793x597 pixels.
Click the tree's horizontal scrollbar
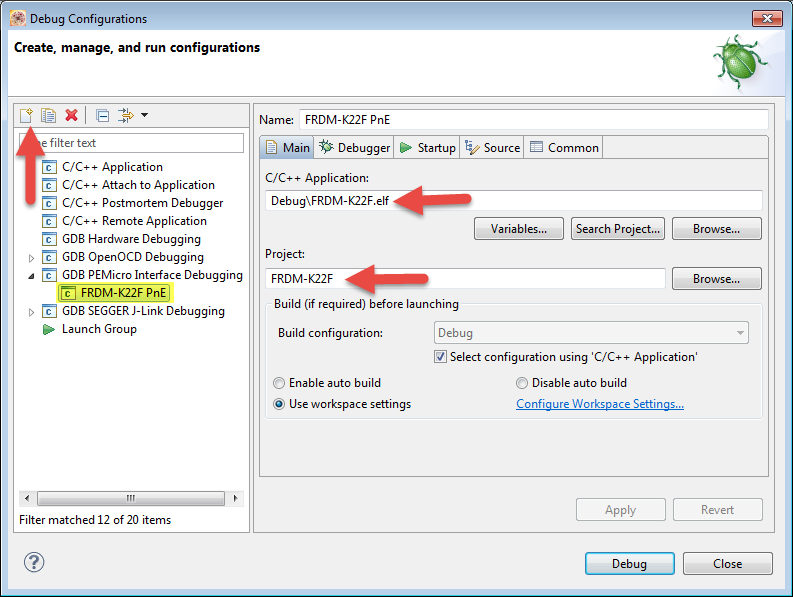click(130, 498)
